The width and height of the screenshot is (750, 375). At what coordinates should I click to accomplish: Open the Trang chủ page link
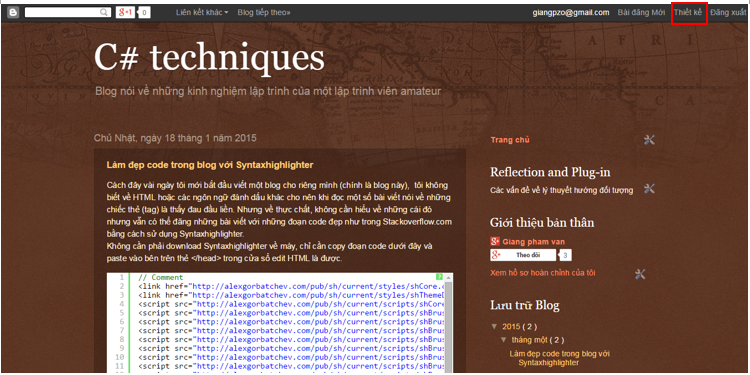tap(510, 140)
